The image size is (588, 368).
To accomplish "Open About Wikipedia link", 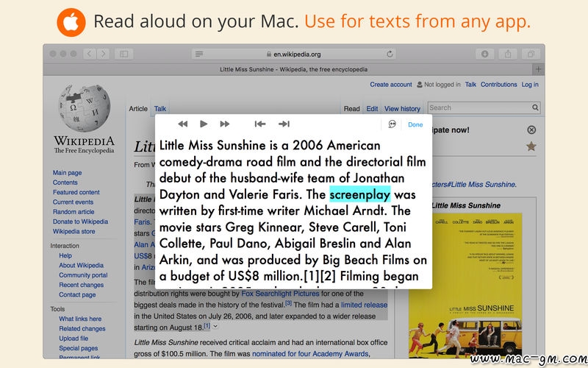I will (x=81, y=265).
